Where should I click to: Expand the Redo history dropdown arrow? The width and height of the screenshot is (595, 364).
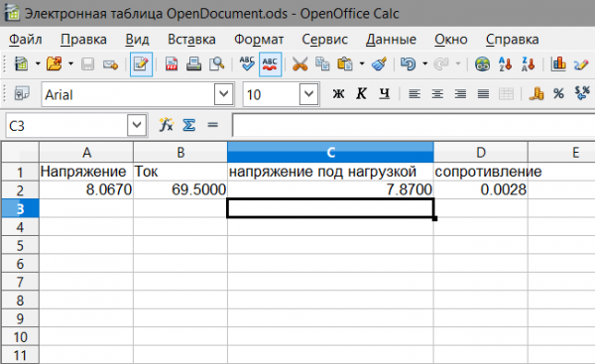coord(458,64)
